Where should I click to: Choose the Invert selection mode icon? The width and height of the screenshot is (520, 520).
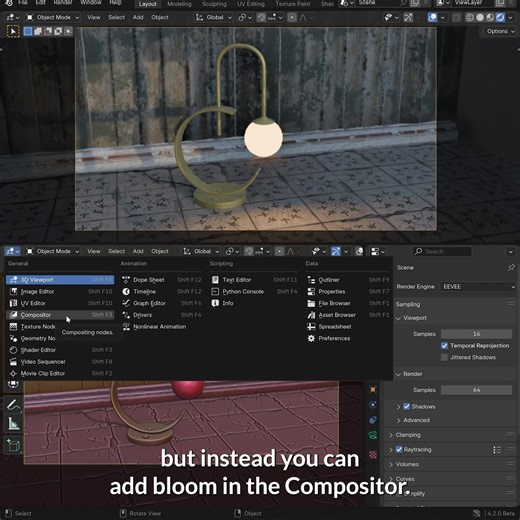pyautogui.click(x=58, y=31)
